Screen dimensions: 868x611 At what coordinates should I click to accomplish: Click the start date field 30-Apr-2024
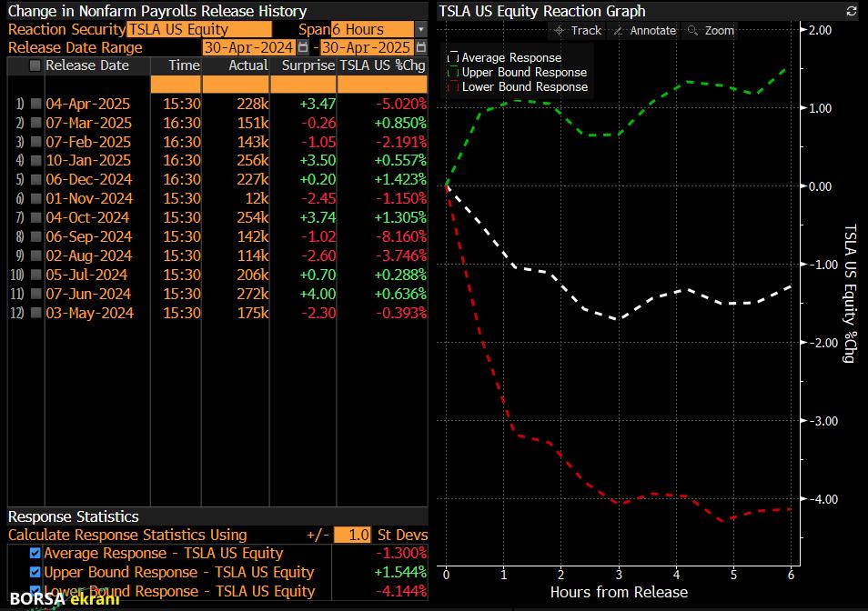(248, 47)
